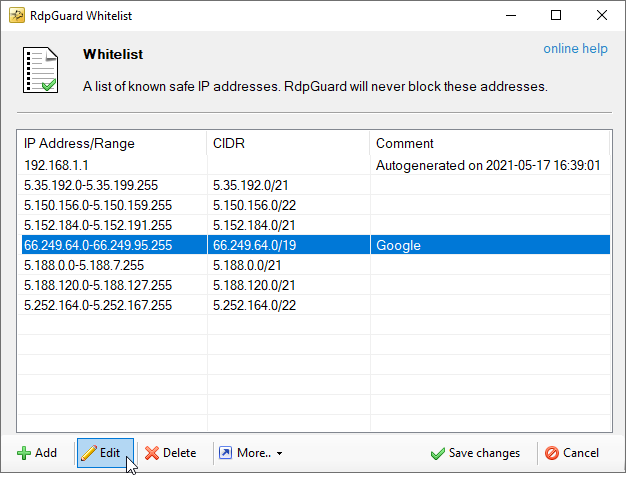Click the Add button label

[46, 453]
